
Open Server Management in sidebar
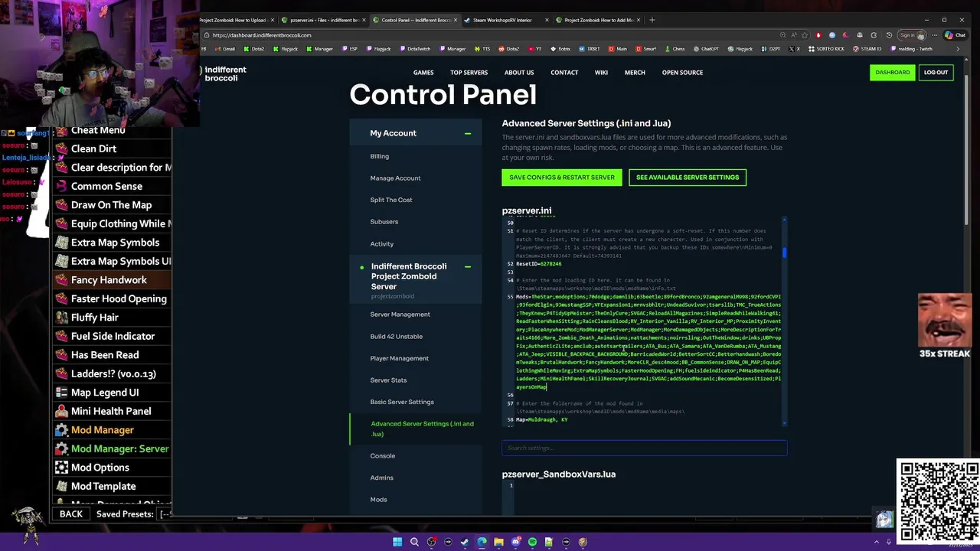[x=400, y=315]
